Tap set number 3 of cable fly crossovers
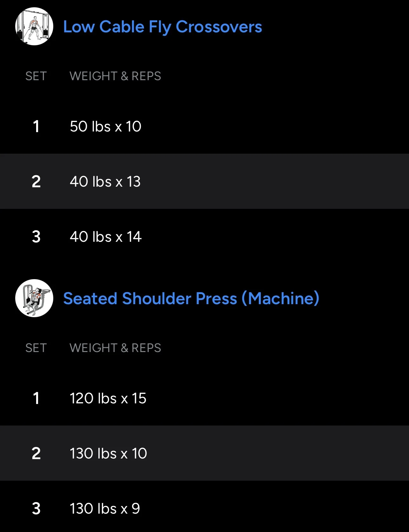409x532 pixels. (36, 237)
